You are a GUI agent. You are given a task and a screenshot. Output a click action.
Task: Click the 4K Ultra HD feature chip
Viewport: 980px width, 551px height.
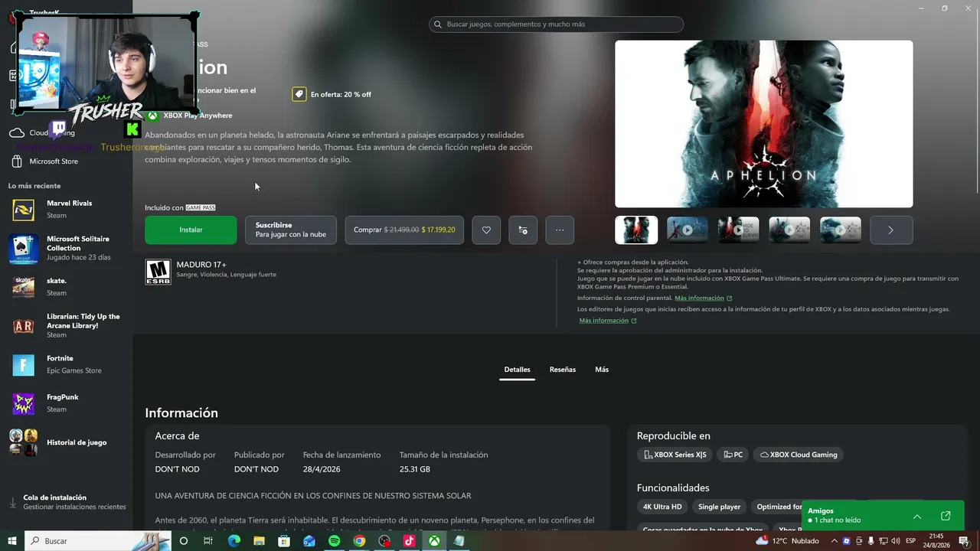coord(662,507)
